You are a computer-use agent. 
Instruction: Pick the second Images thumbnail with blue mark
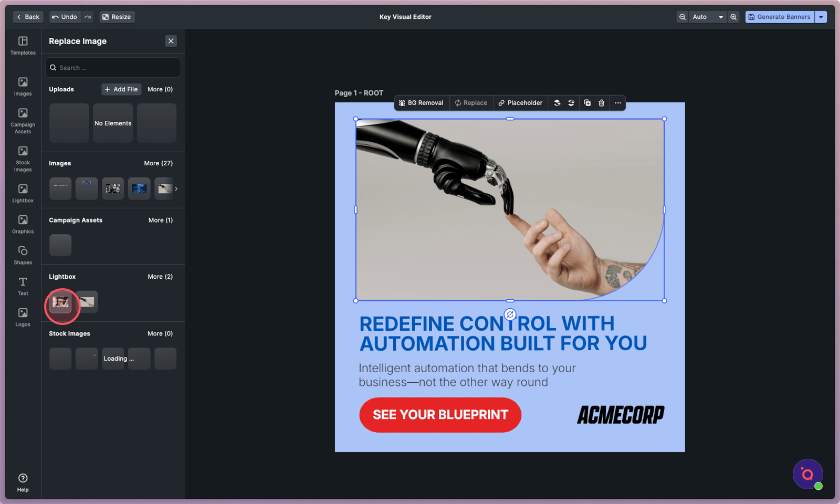point(87,188)
